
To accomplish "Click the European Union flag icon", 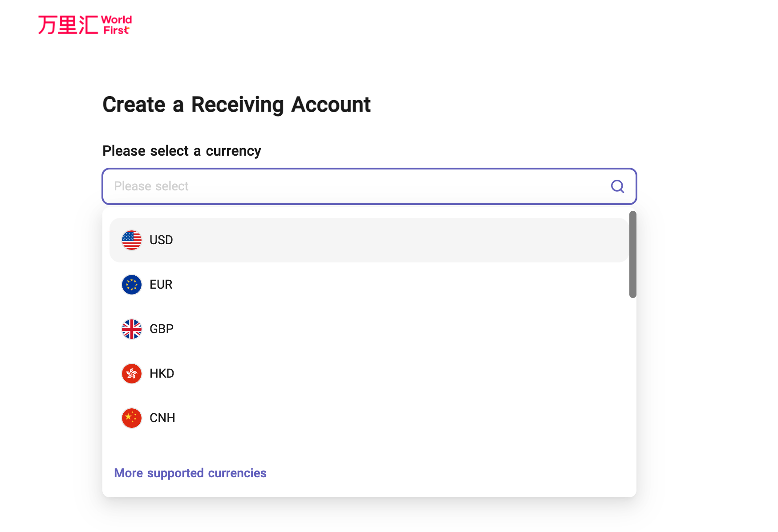I will pyautogui.click(x=132, y=285).
